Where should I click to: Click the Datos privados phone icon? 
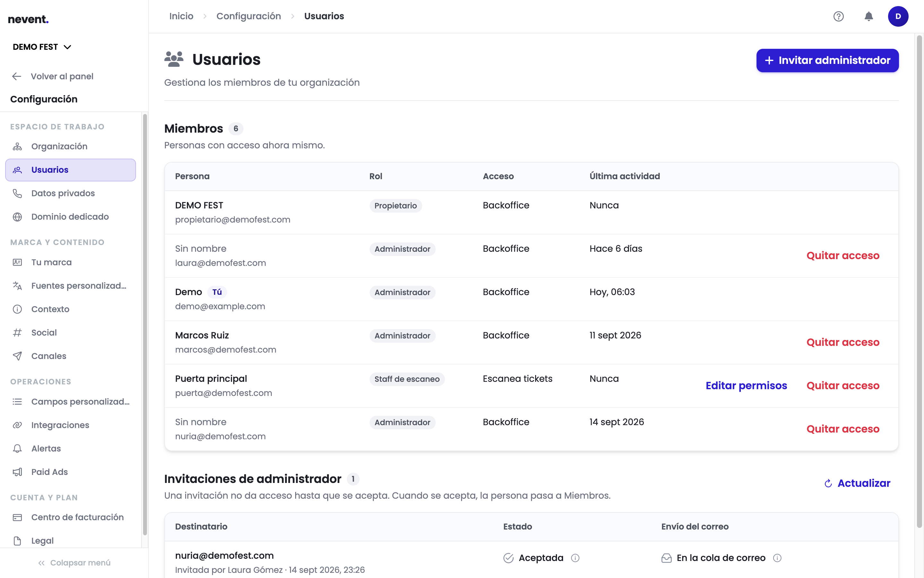[17, 193]
